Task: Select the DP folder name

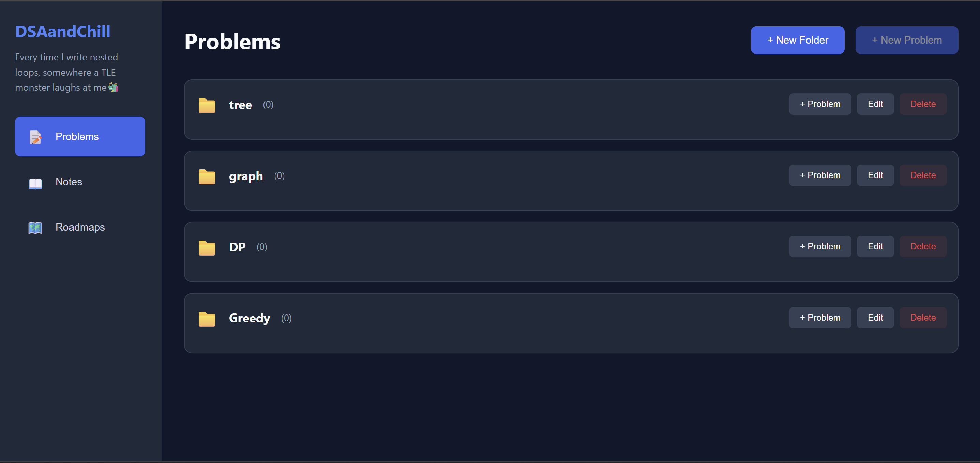Action: pyautogui.click(x=237, y=247)
